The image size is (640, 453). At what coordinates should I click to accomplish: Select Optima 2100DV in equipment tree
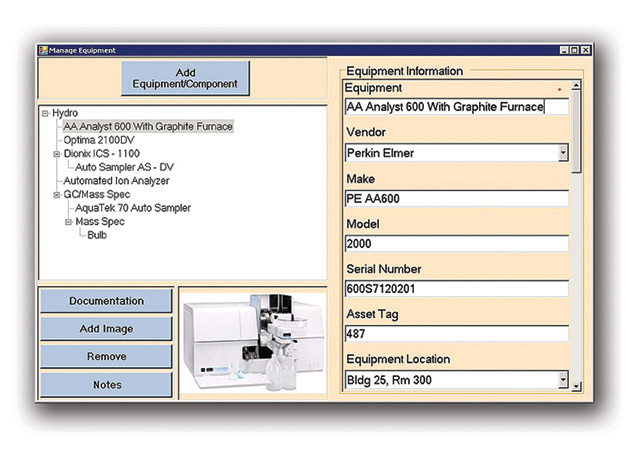pos(100,141)
